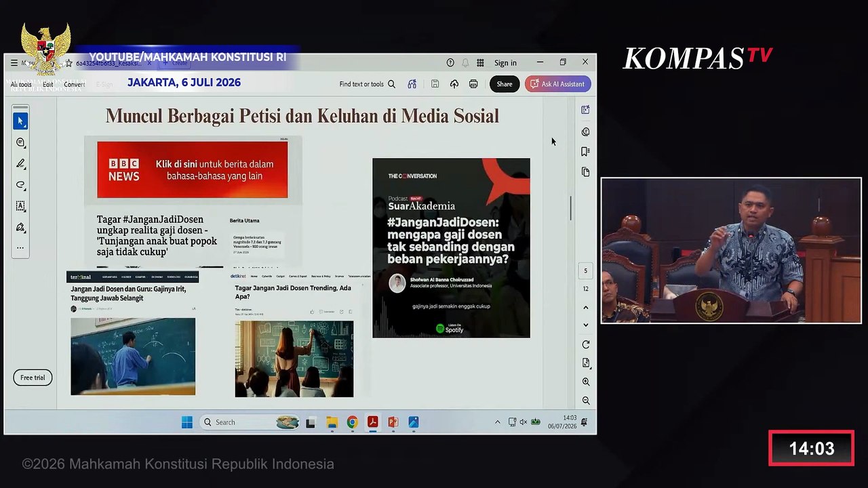Click headline 'Tagar Jangan Jadi Dosen Trending, Ada Apa?'

(293, 292)
